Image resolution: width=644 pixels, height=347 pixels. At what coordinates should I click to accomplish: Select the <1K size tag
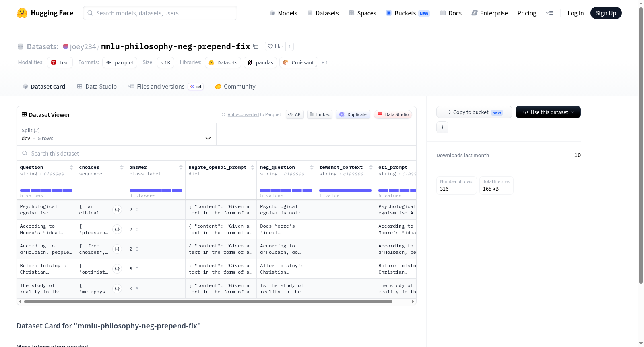click(165, 62)
